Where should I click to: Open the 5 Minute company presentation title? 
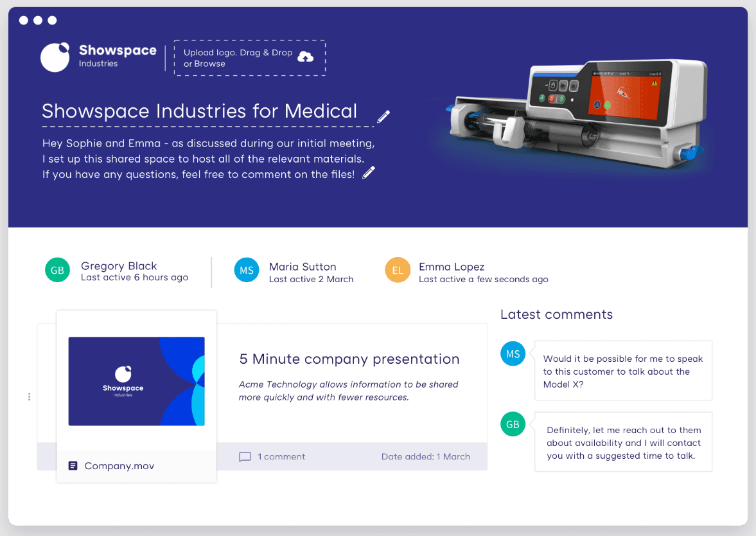pos(349,359)
